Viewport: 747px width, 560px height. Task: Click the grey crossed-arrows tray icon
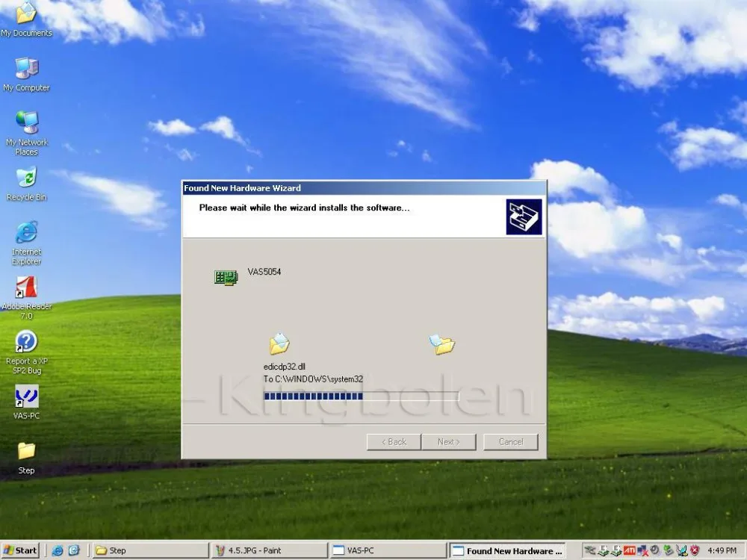click(x=590, y=550)
